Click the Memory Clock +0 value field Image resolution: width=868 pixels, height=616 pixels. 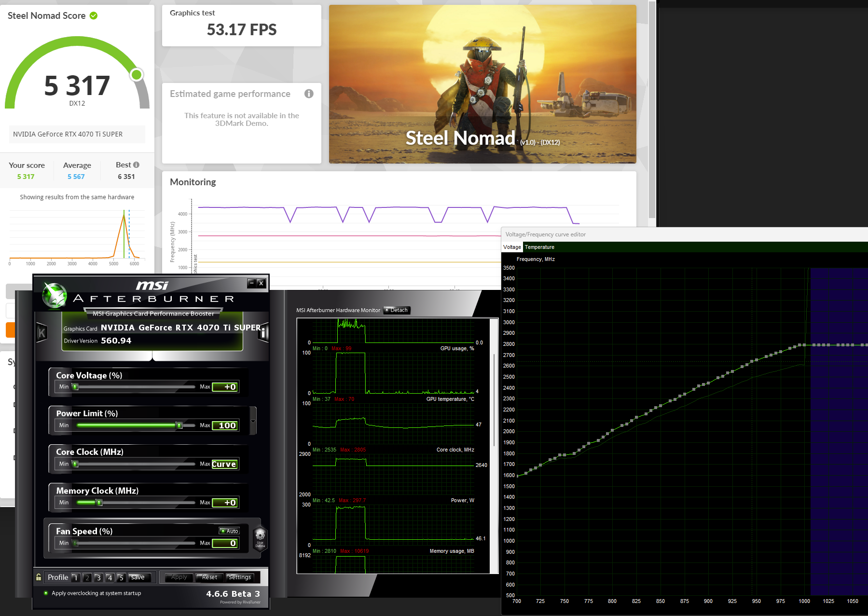point(225,503)
